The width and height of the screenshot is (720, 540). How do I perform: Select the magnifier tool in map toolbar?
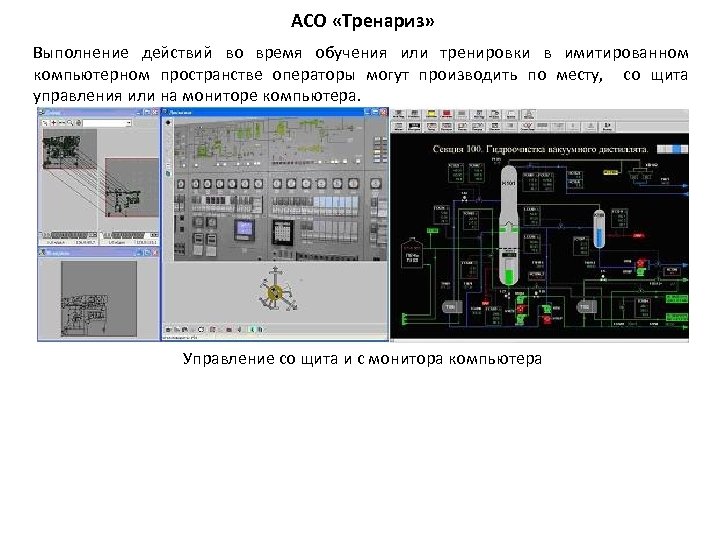(70, 123)
